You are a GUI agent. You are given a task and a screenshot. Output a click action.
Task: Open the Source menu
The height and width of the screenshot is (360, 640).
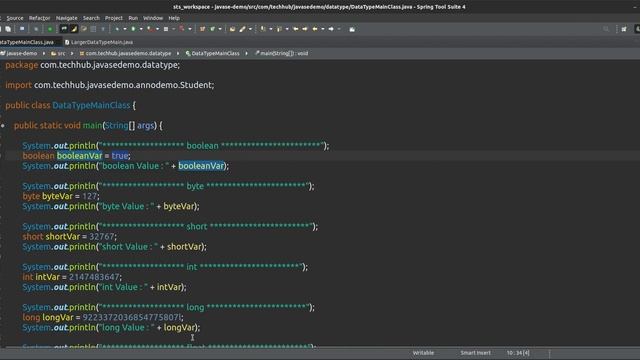click(15, 18)
